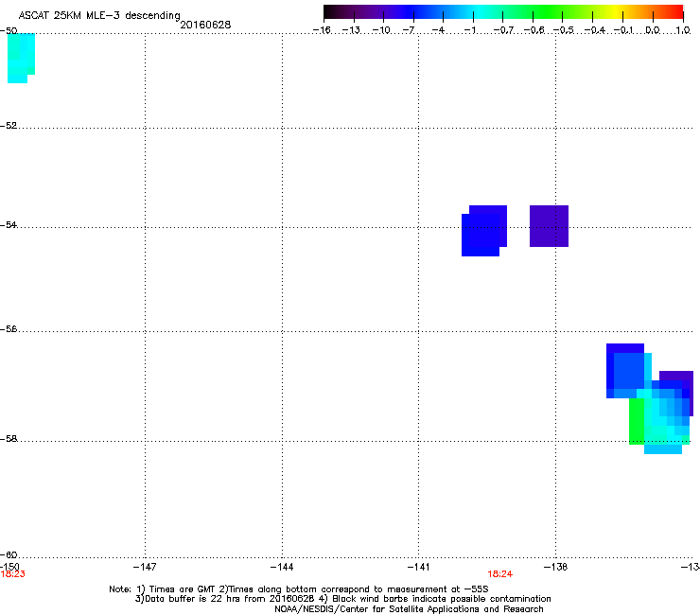The image size is (700, 615).
Task: Click the title "ASCAT 25KM MLE-3 descending"
Action: coord(99,15)
